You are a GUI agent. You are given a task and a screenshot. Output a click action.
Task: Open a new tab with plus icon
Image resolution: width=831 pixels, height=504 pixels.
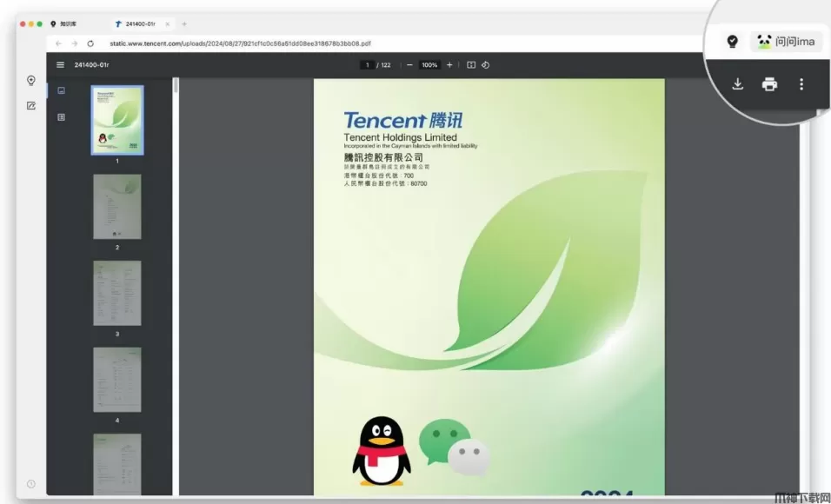pyautogui.click(x=184, y=23)
